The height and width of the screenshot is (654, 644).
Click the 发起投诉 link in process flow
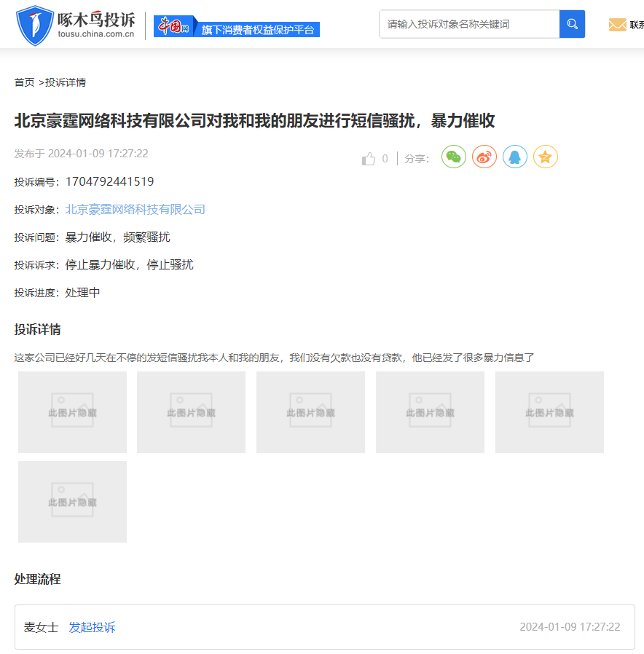(x=93, y=627)
